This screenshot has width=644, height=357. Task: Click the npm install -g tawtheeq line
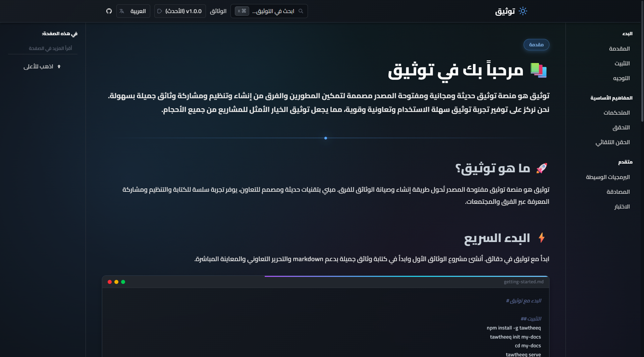click(x=514, y=328)
